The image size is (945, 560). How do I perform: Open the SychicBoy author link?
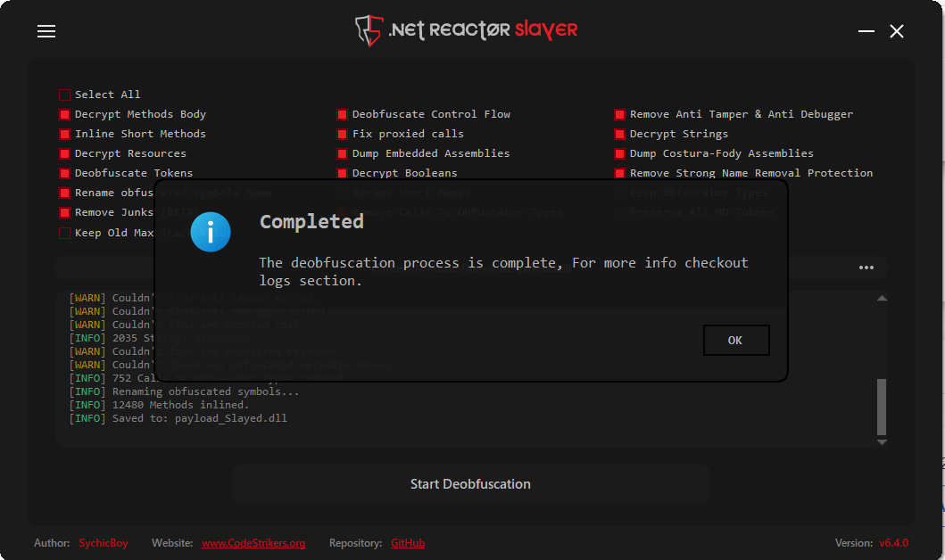pyautogui.click(x=104, y=543)
